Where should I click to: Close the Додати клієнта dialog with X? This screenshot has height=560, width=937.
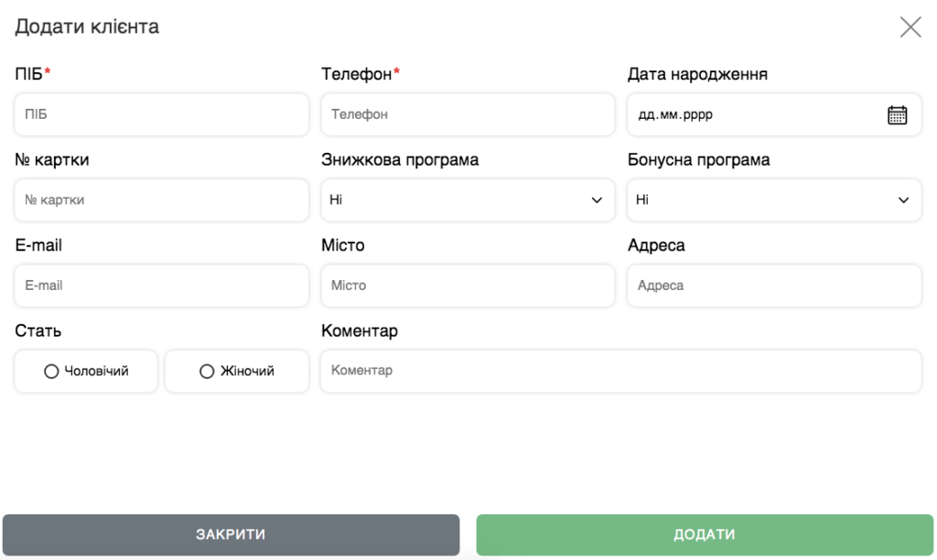[910, 27]
